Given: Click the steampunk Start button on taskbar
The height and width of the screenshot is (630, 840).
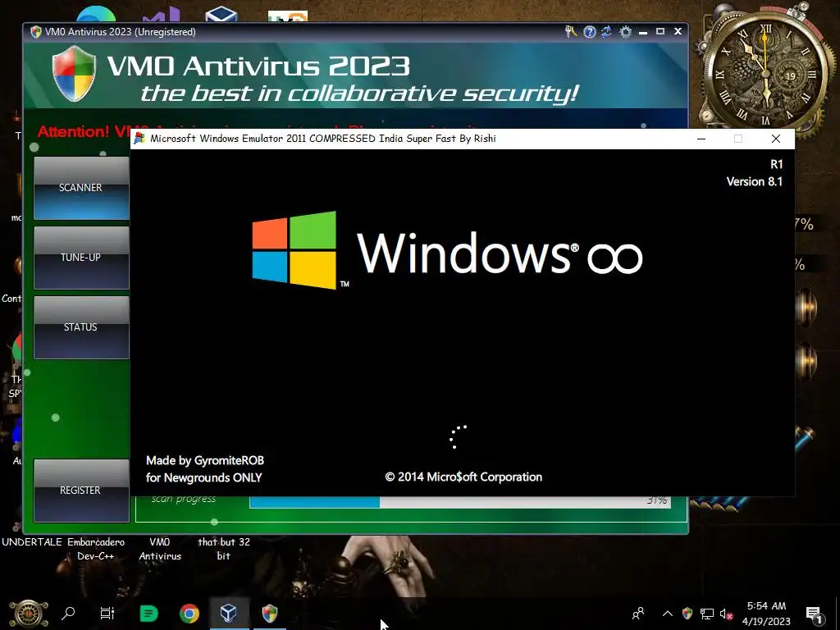Looking at the screenshot, I should click(29, 614).
